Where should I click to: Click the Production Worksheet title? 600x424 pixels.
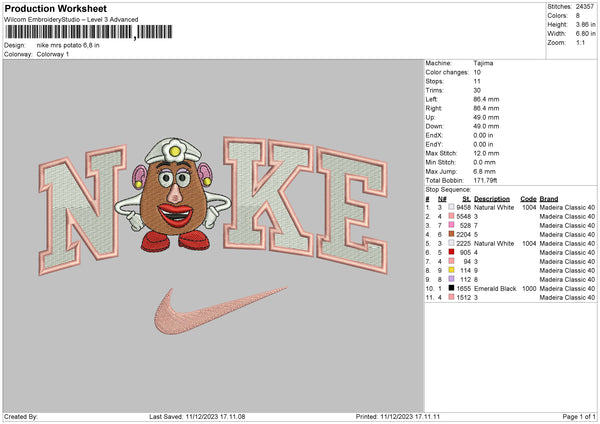[x=56, y=8]
